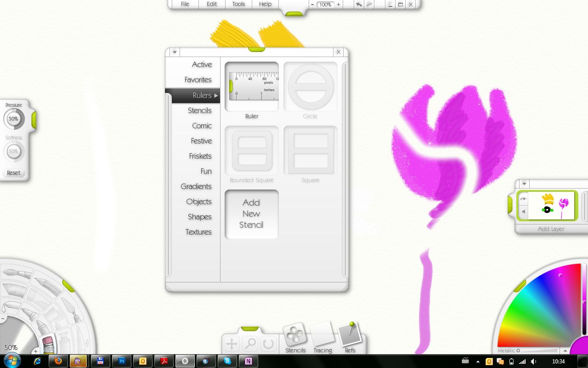Select the Ruler stencil thumbnail
This screenshot has height=368, width=588.
click(252, 86)
